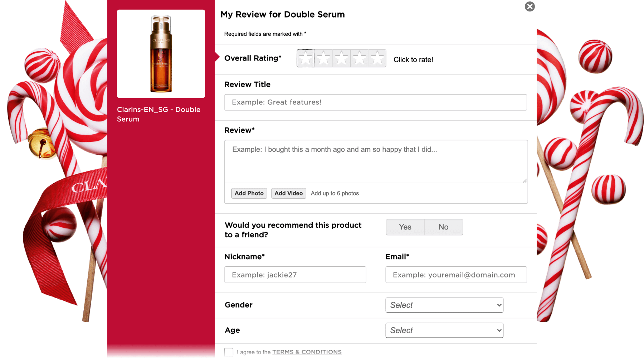
Task: Click the 'My Review for Double Serum' heading
Action: coord(283,14)
